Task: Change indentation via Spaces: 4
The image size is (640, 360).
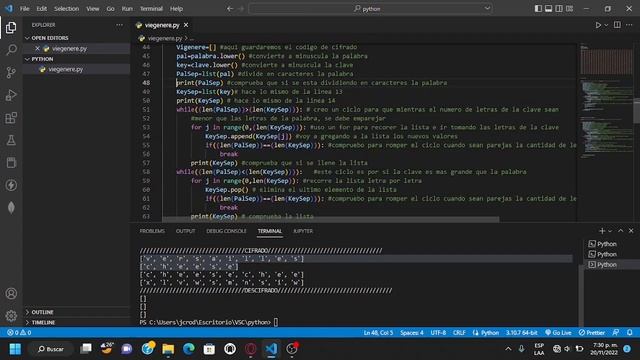Action: 411,333
